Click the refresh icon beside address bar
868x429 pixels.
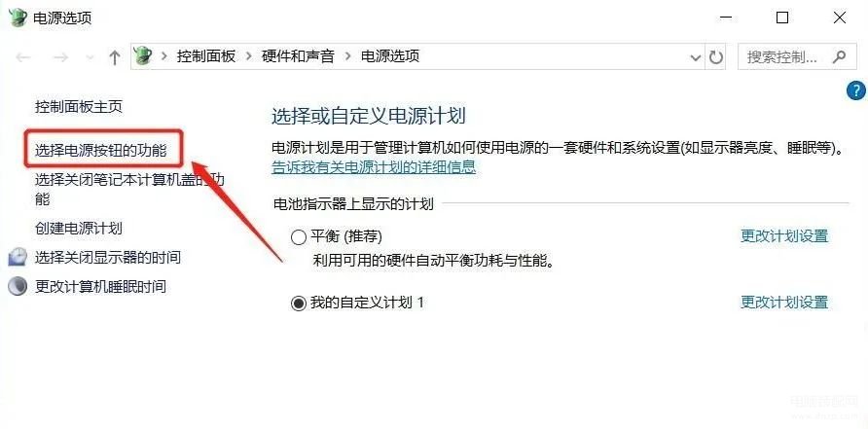pyautogui.click(x=716, y=56)
